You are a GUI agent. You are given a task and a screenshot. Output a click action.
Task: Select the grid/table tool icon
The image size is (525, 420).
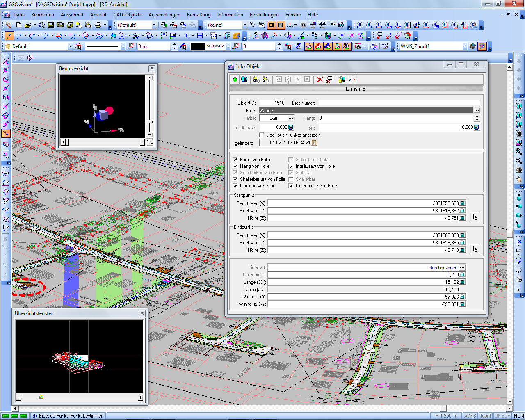point(200,36)
